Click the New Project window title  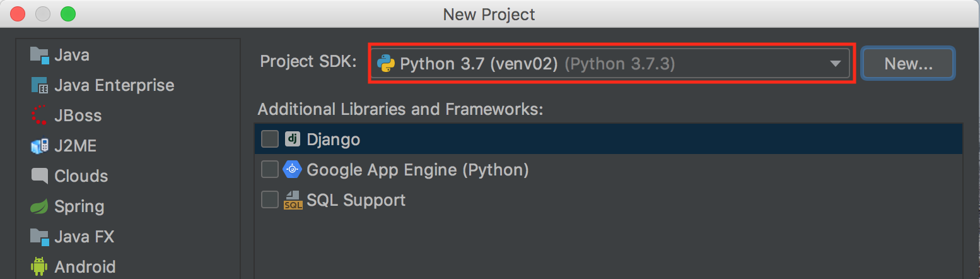tap(489, 14)
